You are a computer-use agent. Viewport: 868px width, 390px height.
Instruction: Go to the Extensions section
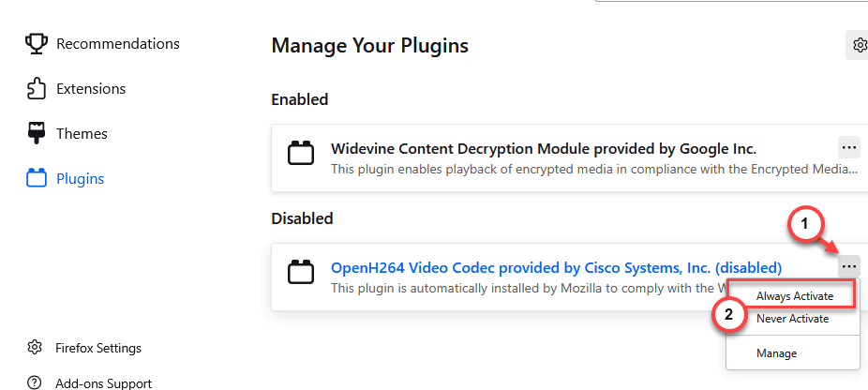click(x=91, y=89)
